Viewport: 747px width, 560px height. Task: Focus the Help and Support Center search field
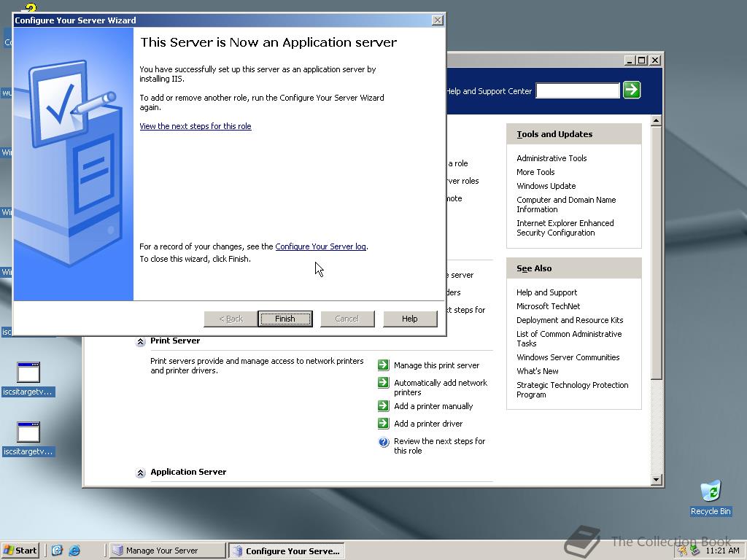click(578, 90)
